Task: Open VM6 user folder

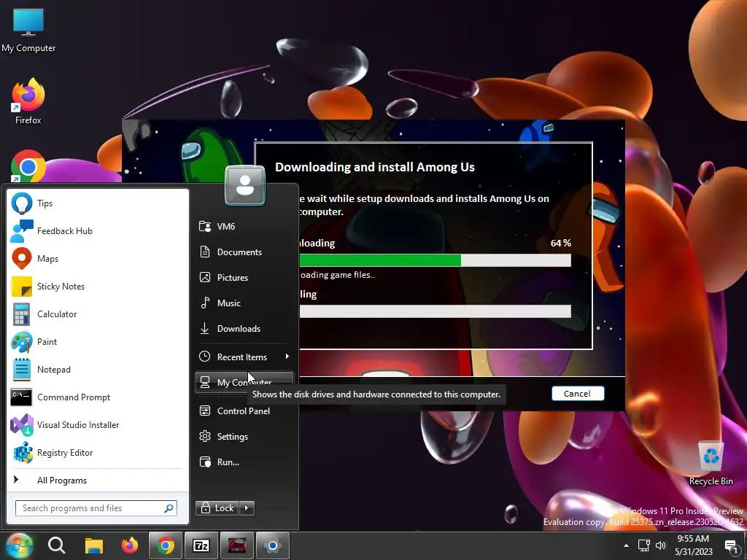Action: (244, 226)
